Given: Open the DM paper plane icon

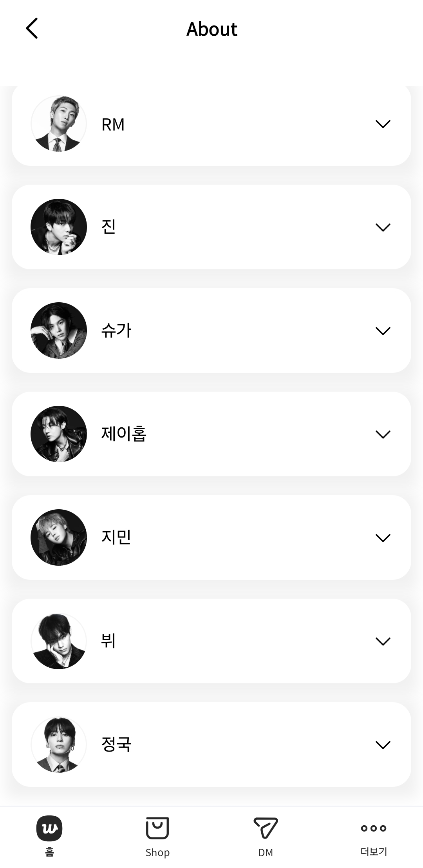Looking at the screenshot, I should tap(266, 828).
